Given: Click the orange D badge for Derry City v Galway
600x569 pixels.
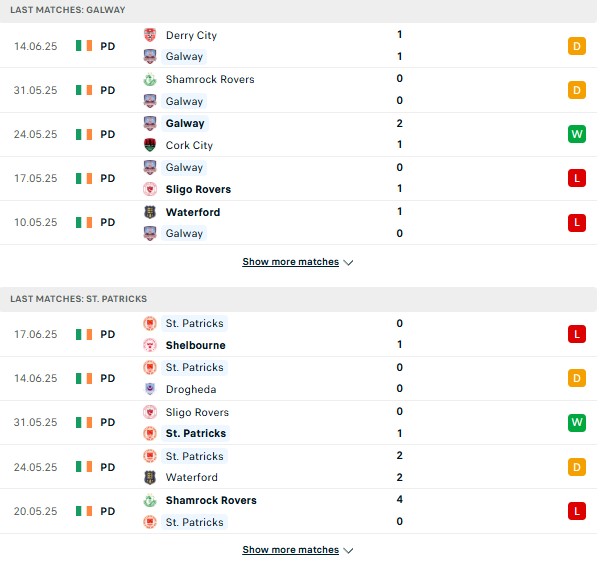Looking at the screenshot, I should (577, 46).
